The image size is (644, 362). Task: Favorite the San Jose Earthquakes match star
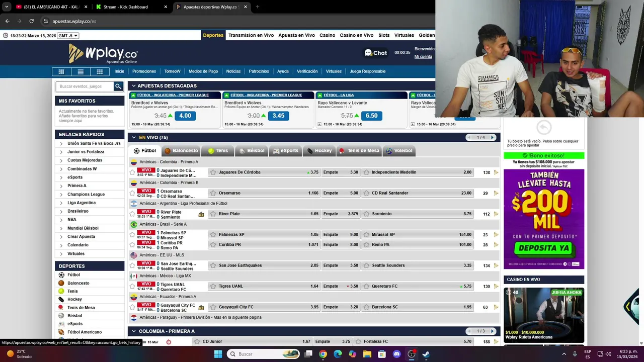click(132, 265)
